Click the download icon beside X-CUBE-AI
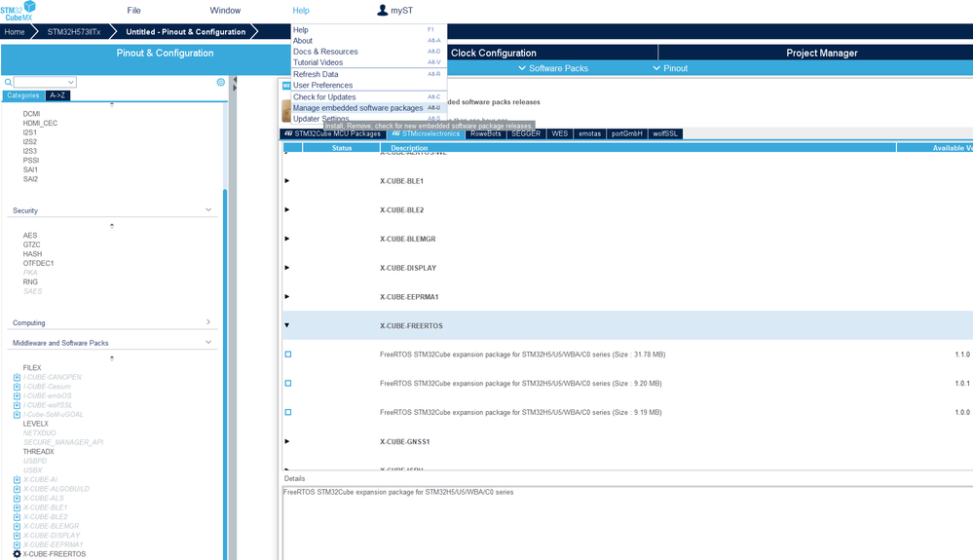Viewport: 973px width, 560px height. pyautogui.click(x=17, y=479)
